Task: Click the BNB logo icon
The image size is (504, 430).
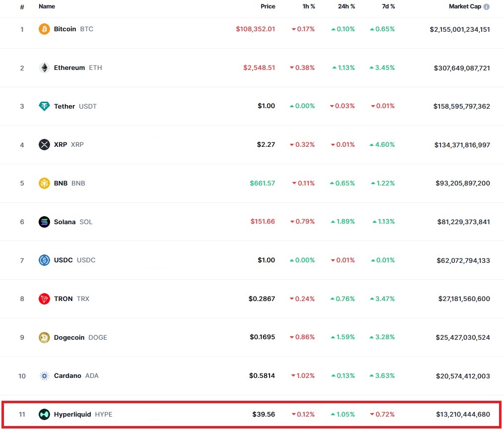Action: point(45,183)
